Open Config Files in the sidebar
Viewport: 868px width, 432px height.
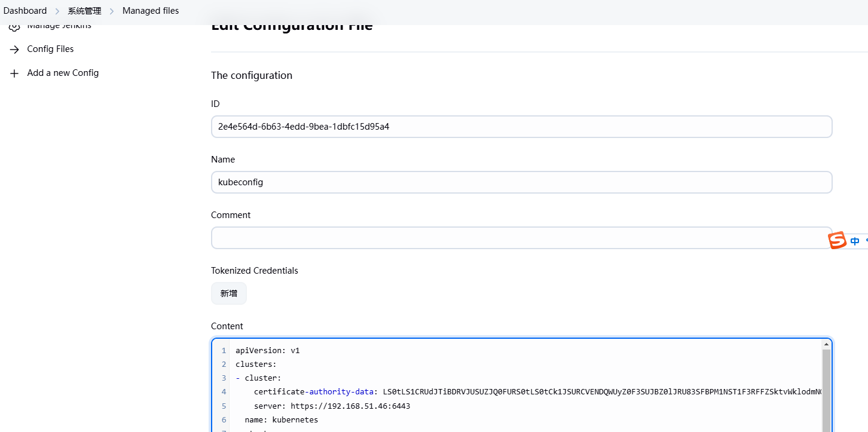pos(50,49)
